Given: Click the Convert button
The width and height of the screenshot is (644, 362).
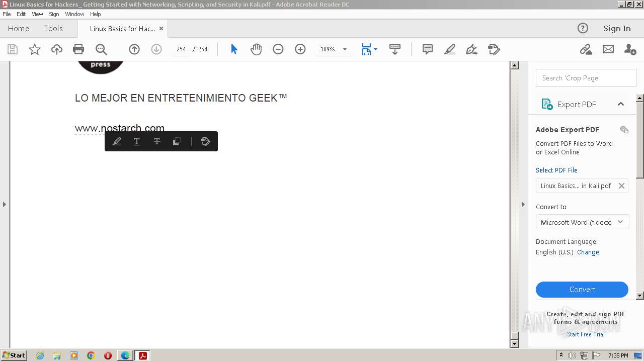Looking at the screenshot, I should point(582,290).
